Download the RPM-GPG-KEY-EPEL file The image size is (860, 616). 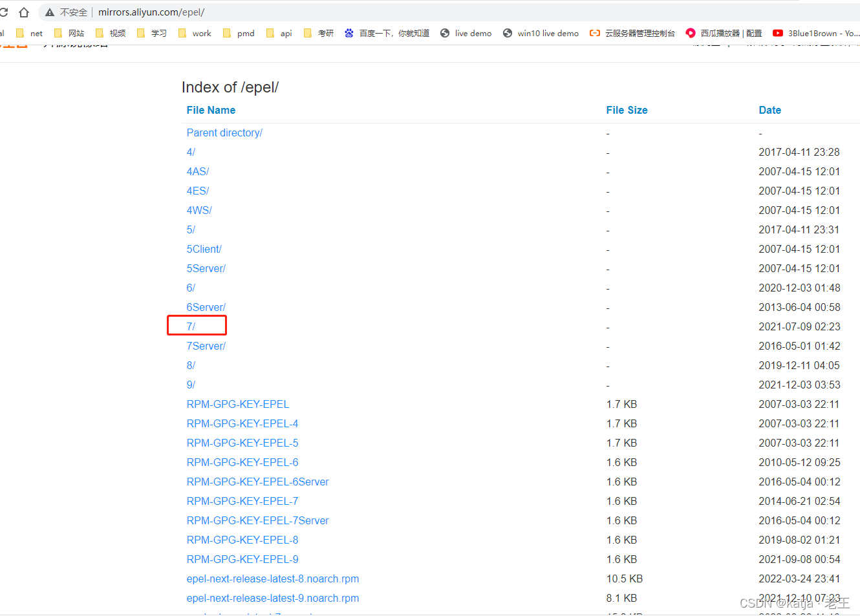point(238,404)
